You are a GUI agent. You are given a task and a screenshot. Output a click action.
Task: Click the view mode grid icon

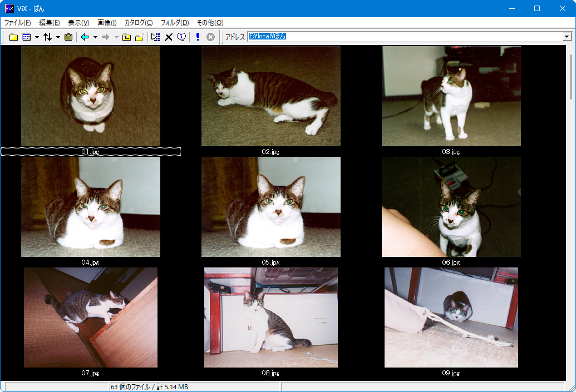pos(27,37)
